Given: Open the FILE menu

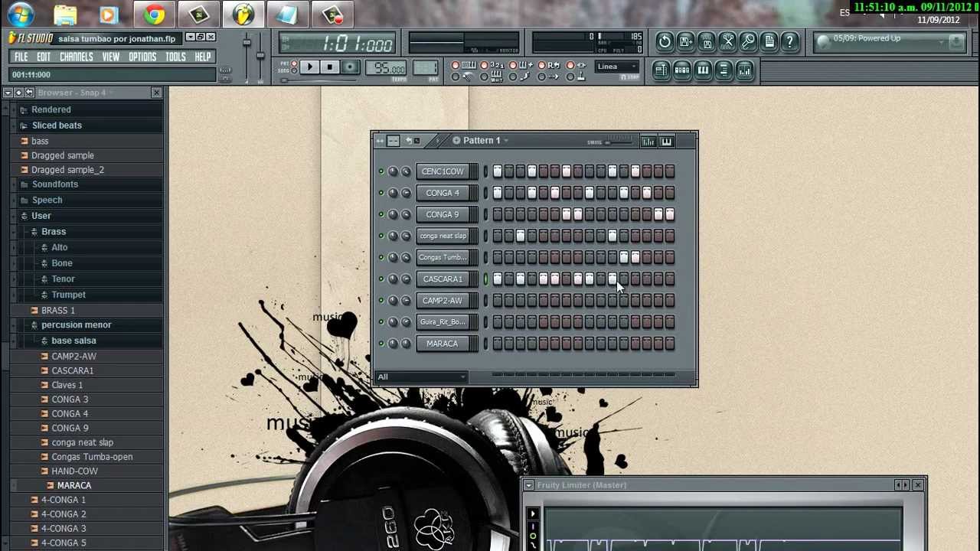Looking at the screenshot, I should pos(21,57).
